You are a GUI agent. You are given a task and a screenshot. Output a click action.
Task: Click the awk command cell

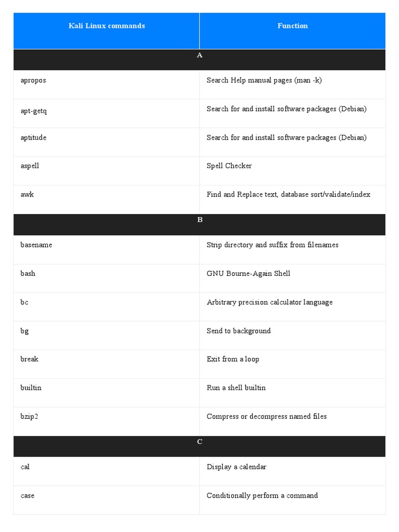[107, 199]
